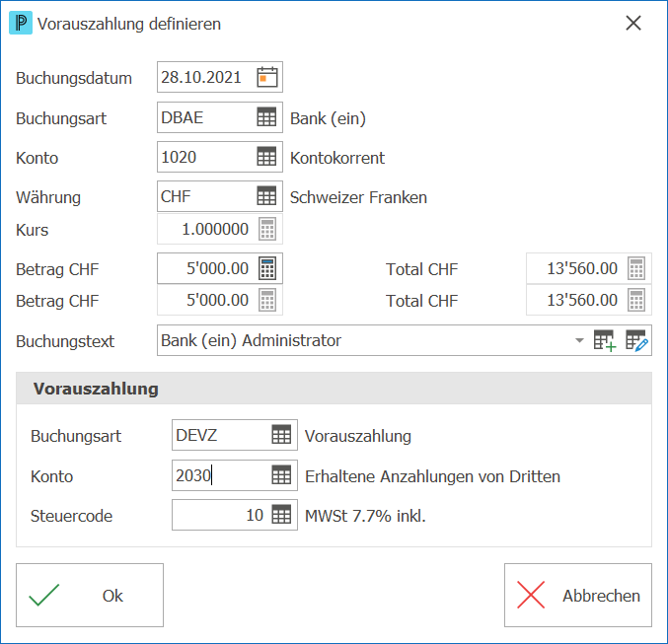Open lookup table for Währung CHF

point(267,196)
